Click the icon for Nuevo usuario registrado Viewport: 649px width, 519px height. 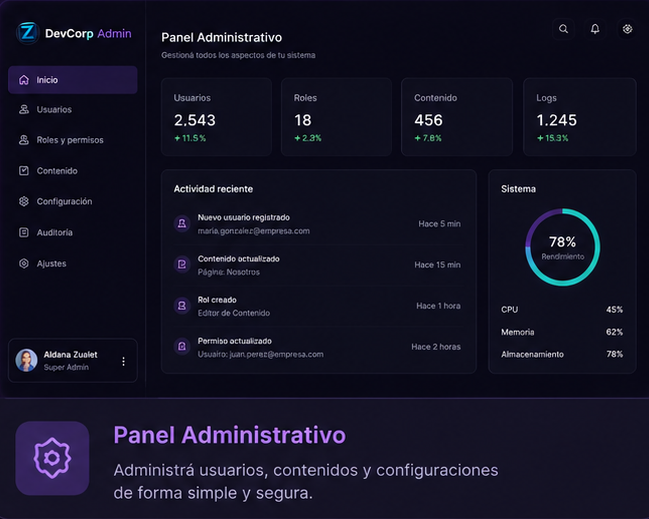182,224
